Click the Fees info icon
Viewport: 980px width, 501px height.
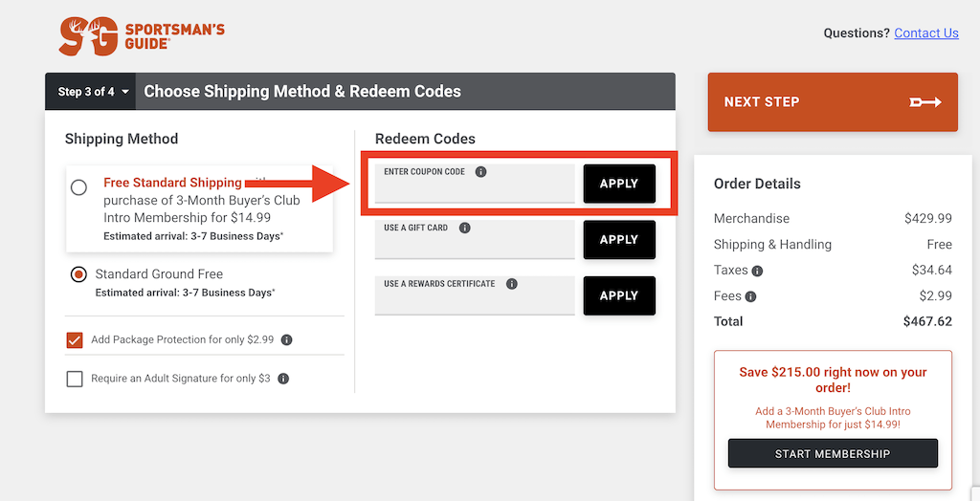point(750,296)
